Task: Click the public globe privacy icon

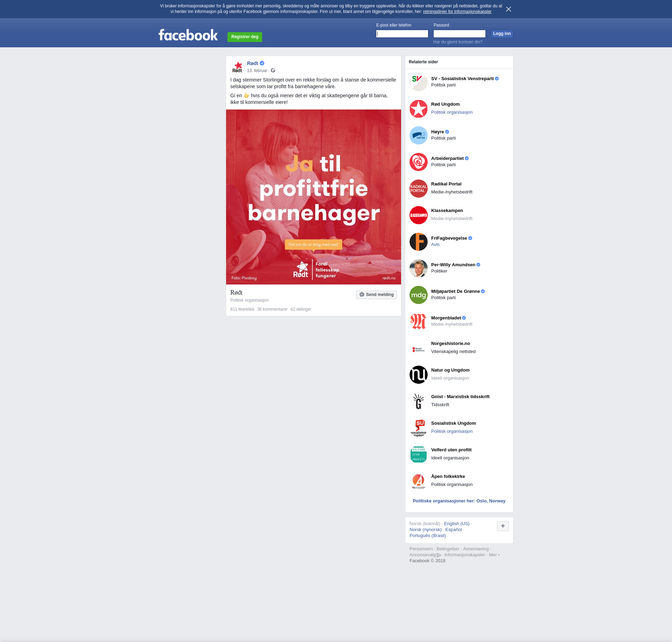Action: [x=273, y=71]
